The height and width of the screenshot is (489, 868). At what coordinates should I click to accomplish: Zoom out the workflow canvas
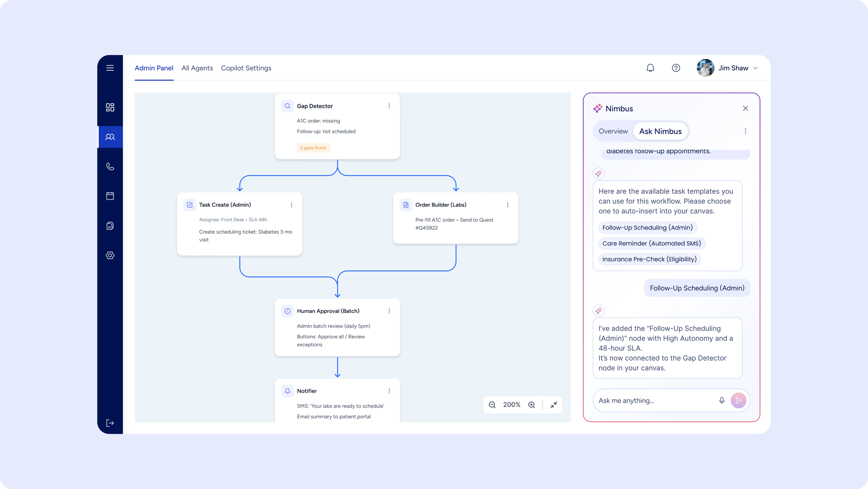pos(492,405)
